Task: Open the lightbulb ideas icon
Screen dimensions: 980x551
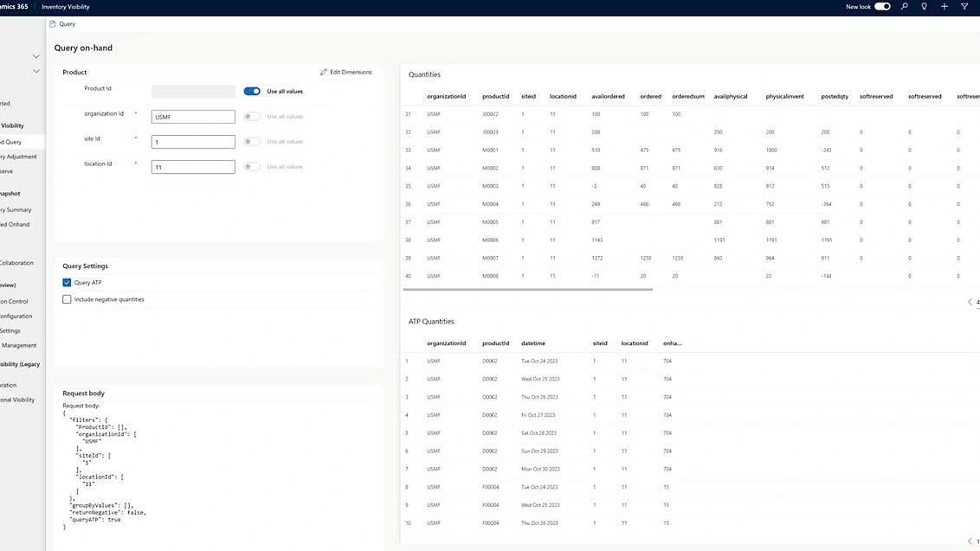Action: click(925, 7)
